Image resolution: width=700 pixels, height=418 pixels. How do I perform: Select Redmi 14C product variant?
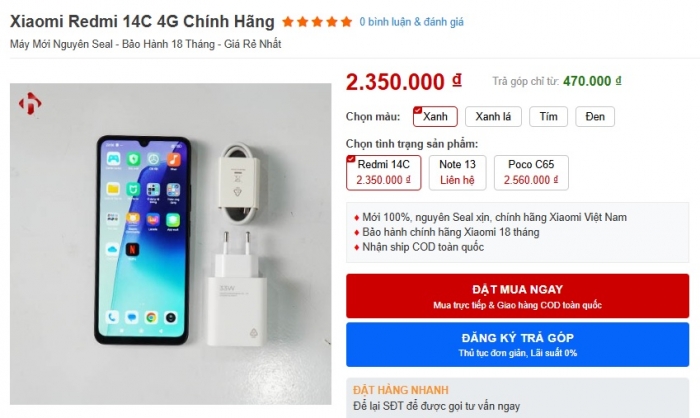pyautogui.click(x=383, y=172)
